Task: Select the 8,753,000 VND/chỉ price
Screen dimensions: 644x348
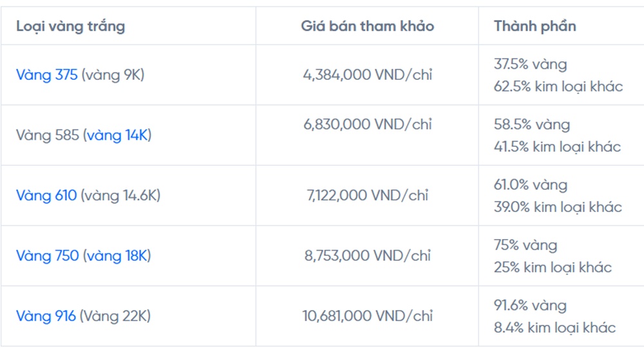Action: click(x=367, y=256)
